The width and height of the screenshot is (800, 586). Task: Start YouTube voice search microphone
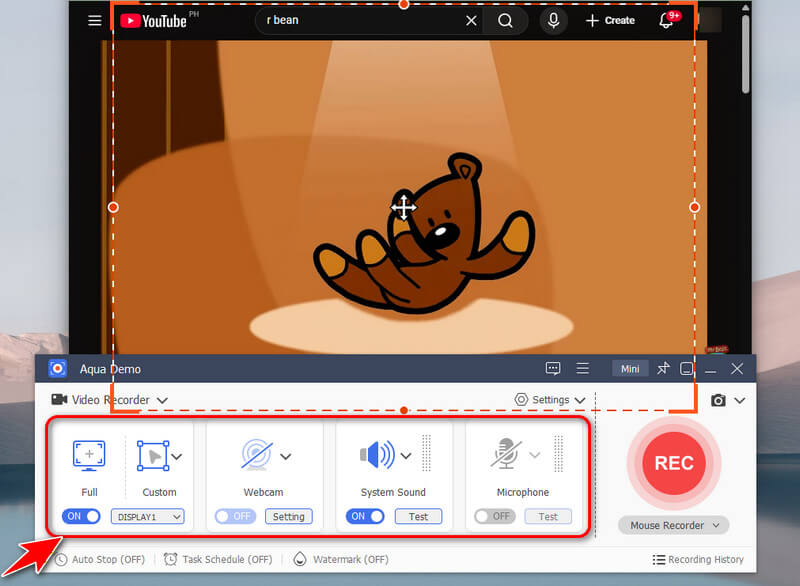[553, 20]
